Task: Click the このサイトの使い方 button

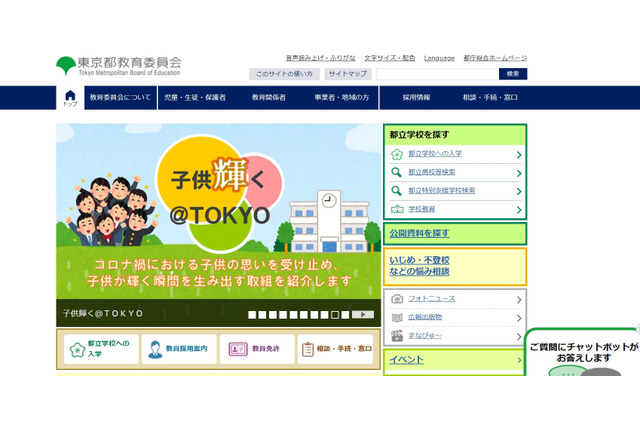Action: click(284, 74)
